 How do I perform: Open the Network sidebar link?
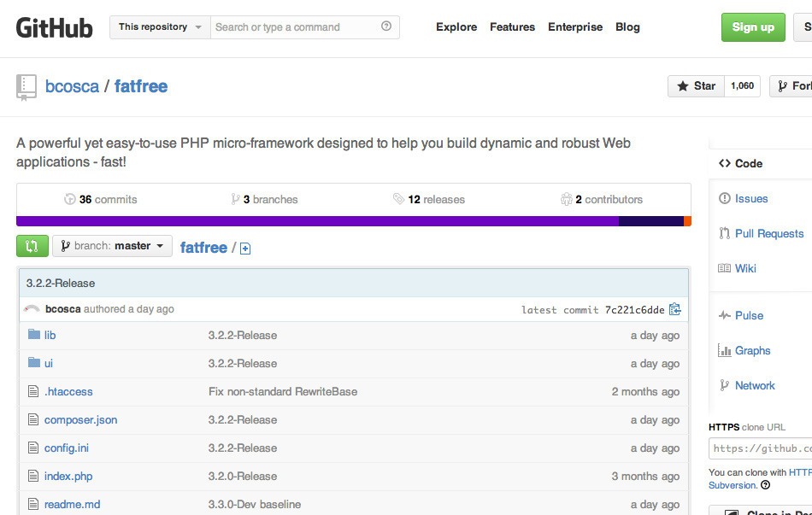(x=755, y=385)
